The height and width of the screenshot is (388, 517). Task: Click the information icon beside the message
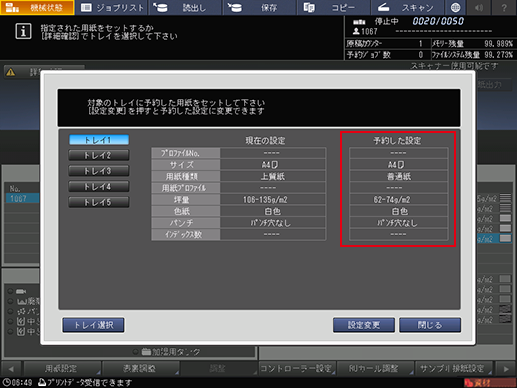click(x=23, y=32)
